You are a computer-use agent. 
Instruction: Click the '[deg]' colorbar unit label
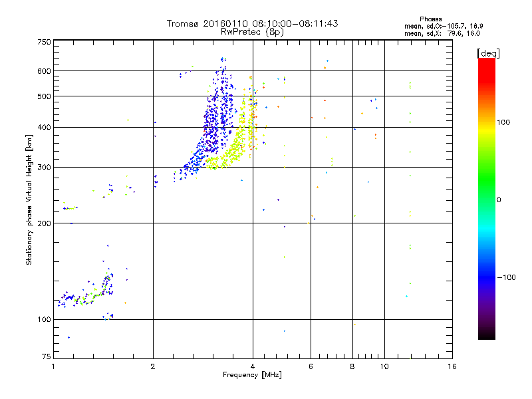pos(488,53)
